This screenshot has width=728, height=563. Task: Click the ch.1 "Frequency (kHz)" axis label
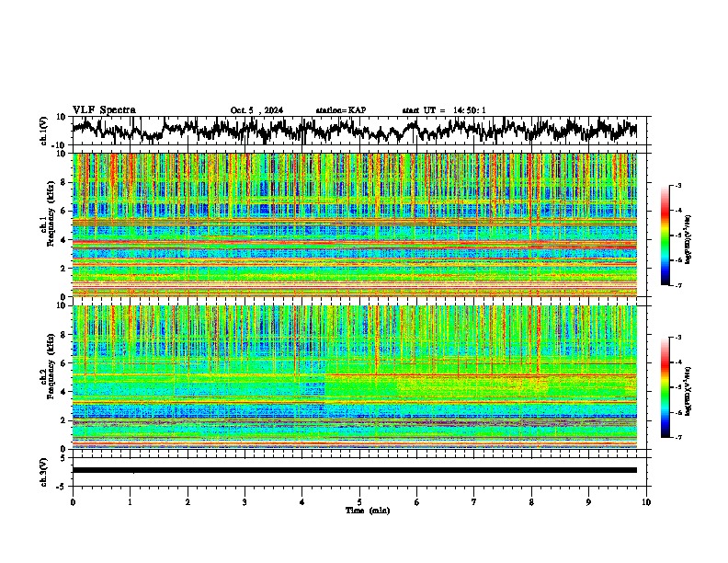(x=51, y=213)
